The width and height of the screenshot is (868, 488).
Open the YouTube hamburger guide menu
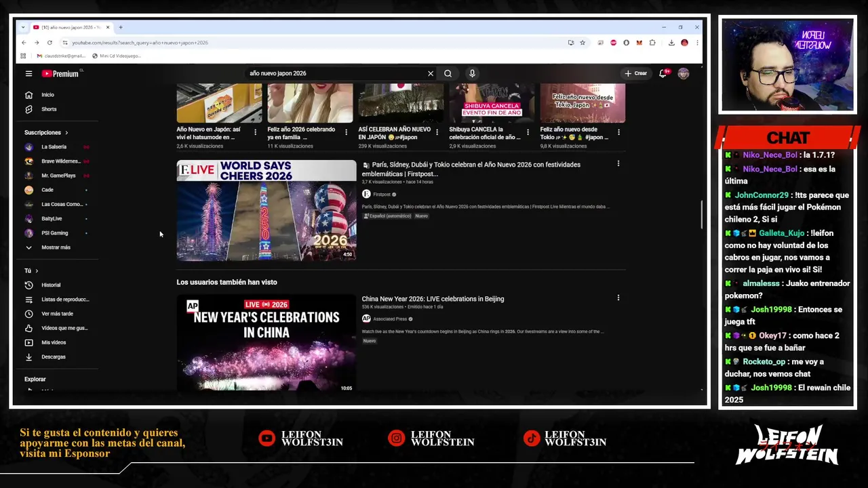(x=28, y=73)
